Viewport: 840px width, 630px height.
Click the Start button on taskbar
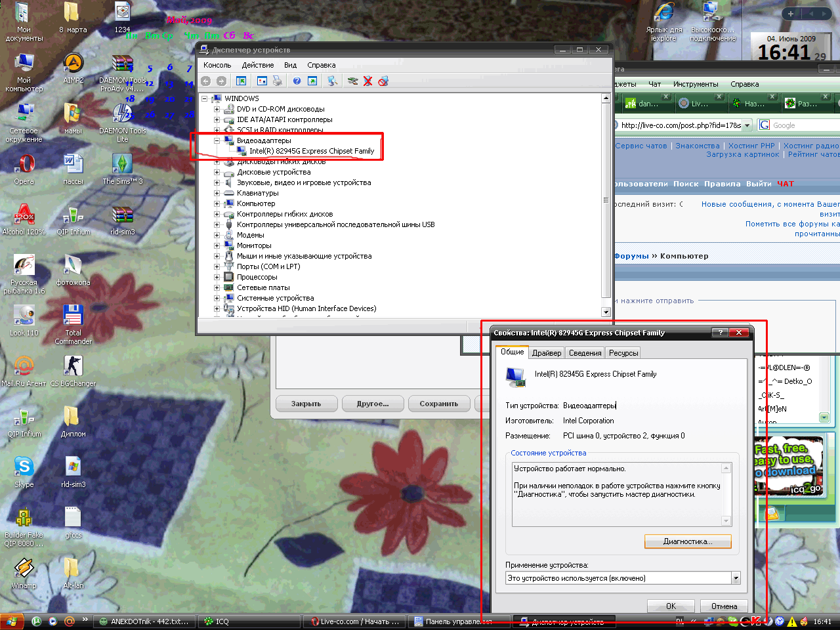click(12, 621)
